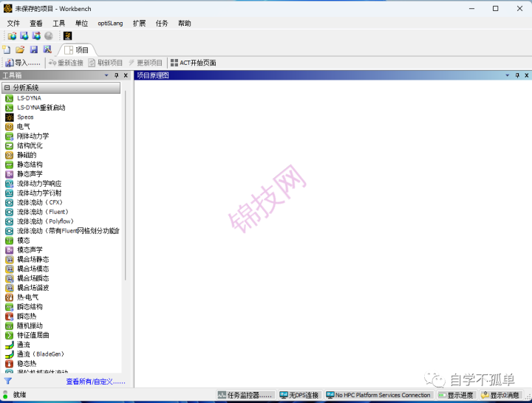Click the 刷新项目 button

[x=106, y=63]
